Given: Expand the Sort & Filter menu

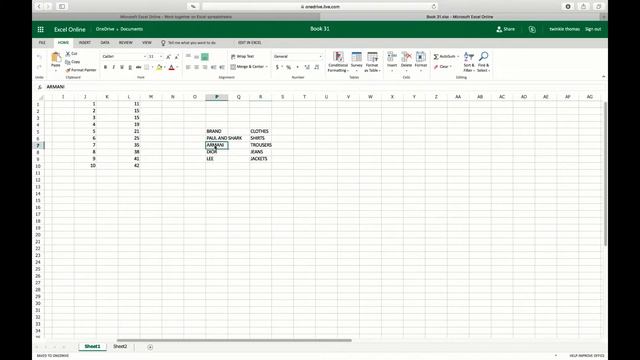Looking at the screenshot, I should (469, 61).
